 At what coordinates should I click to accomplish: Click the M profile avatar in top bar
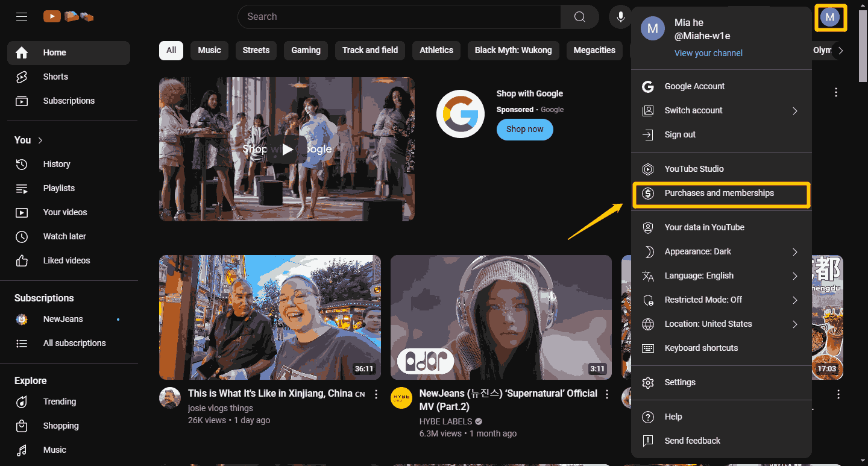pyautogui.click(x=830, y=17)
